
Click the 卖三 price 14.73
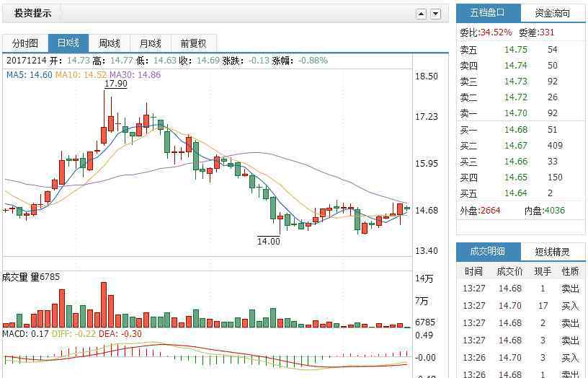point(516,82)
